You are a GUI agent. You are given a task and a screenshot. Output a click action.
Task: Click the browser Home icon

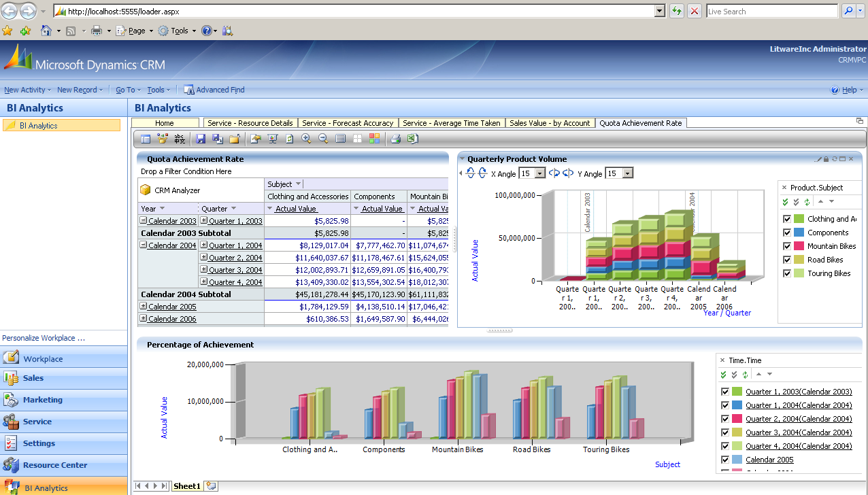click(x=46, y=31)
